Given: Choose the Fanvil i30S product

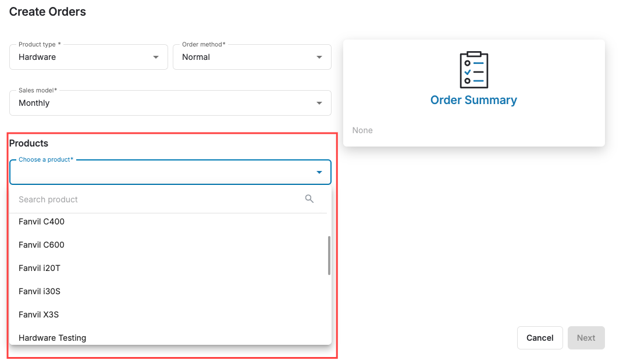Looking at the screenshot, I should click(x=170, y=291).
